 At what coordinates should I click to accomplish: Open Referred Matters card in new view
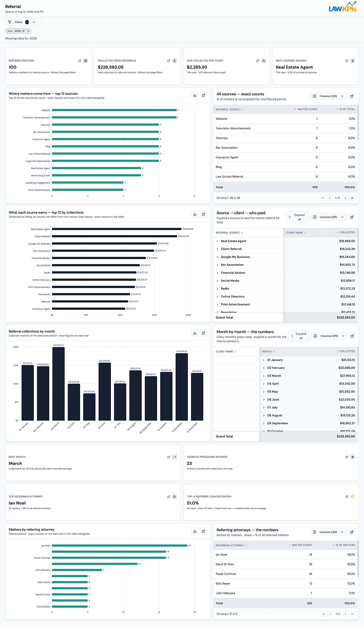click(80, 61)
